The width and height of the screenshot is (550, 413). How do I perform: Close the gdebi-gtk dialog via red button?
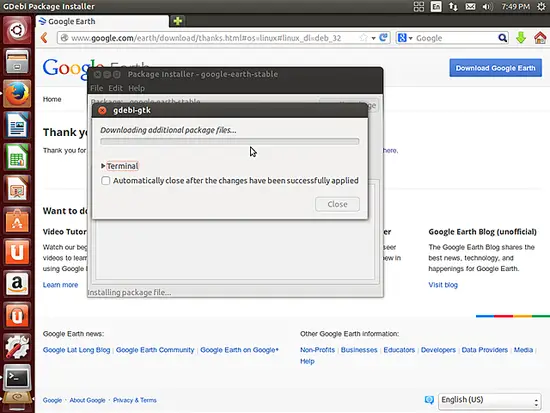102,111
